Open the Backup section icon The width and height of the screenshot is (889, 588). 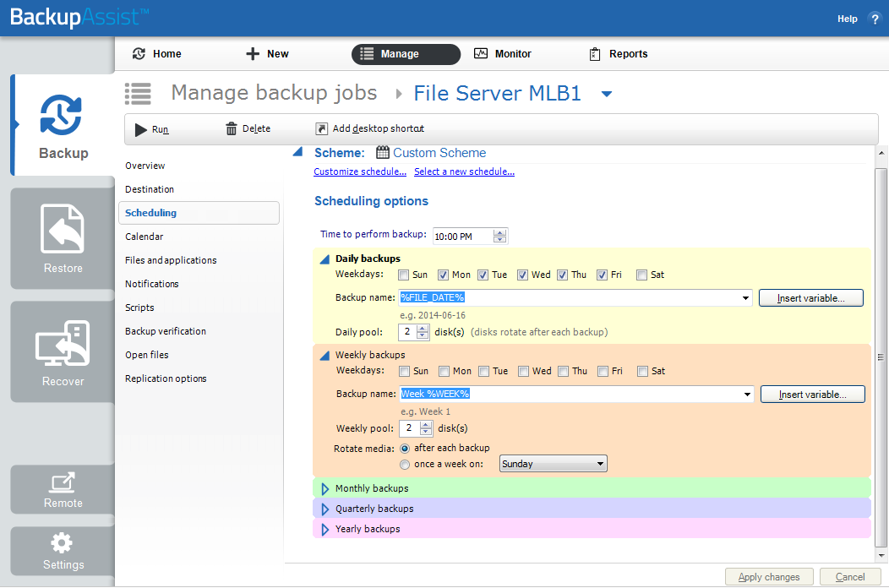(x=61, y=115)
